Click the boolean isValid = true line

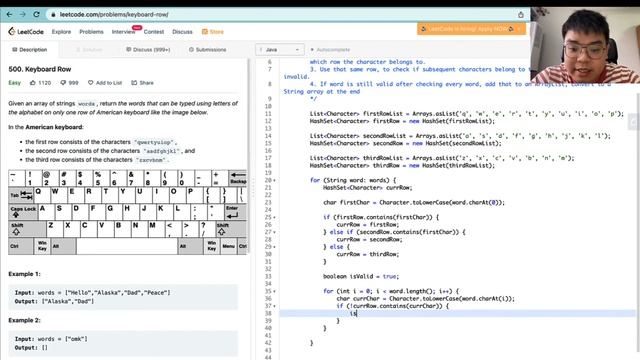[x=361, y=276]
